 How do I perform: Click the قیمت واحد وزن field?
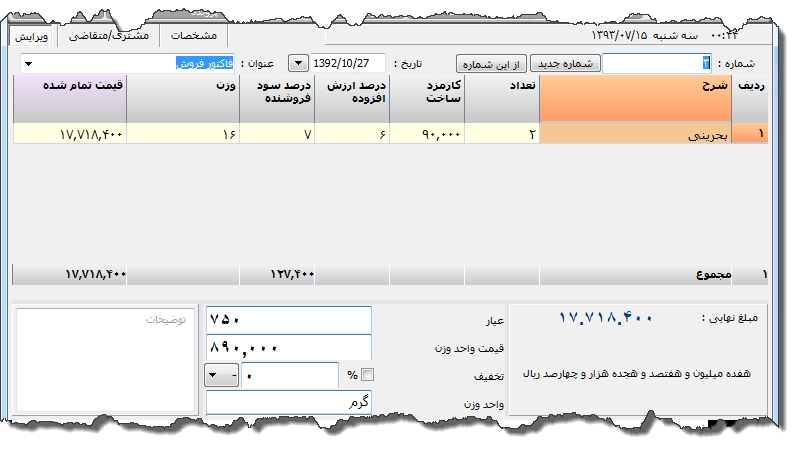(289, 347)
